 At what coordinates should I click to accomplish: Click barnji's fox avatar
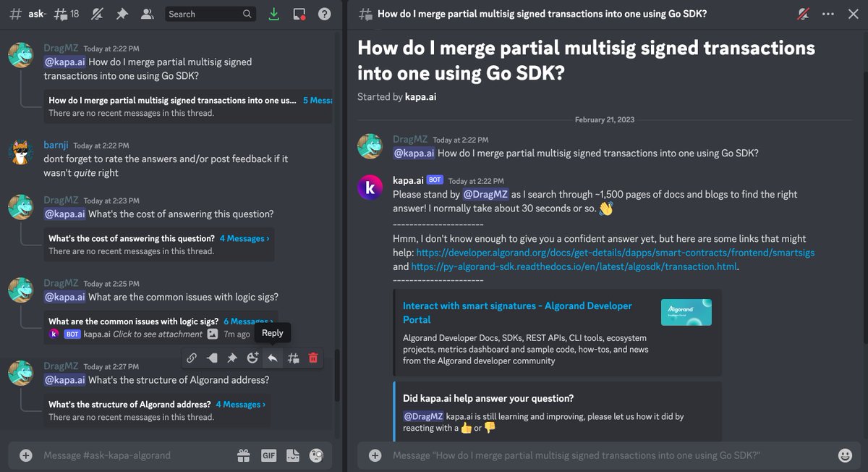point(20,152)
